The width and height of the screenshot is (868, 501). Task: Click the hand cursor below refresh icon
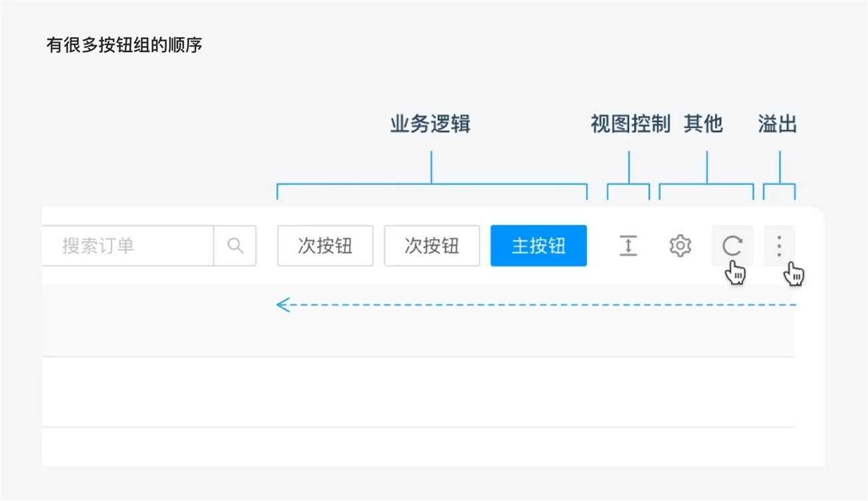[x=736, y=273]
